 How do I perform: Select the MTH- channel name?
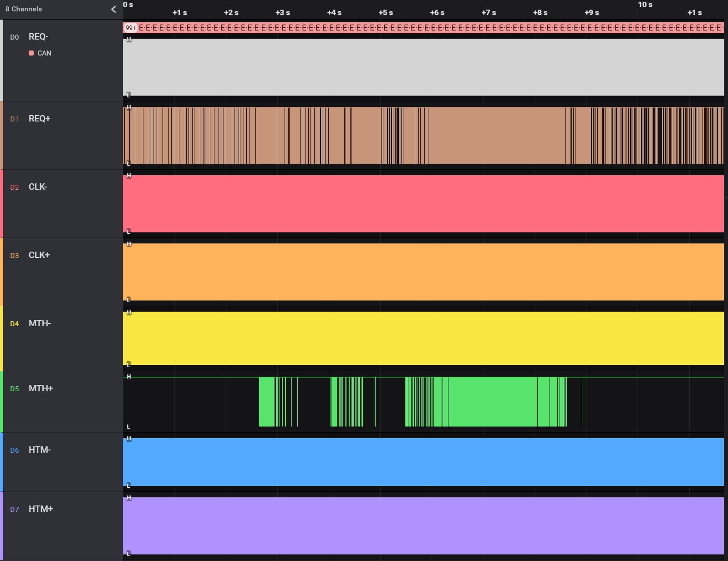click(x=40, y=323)
